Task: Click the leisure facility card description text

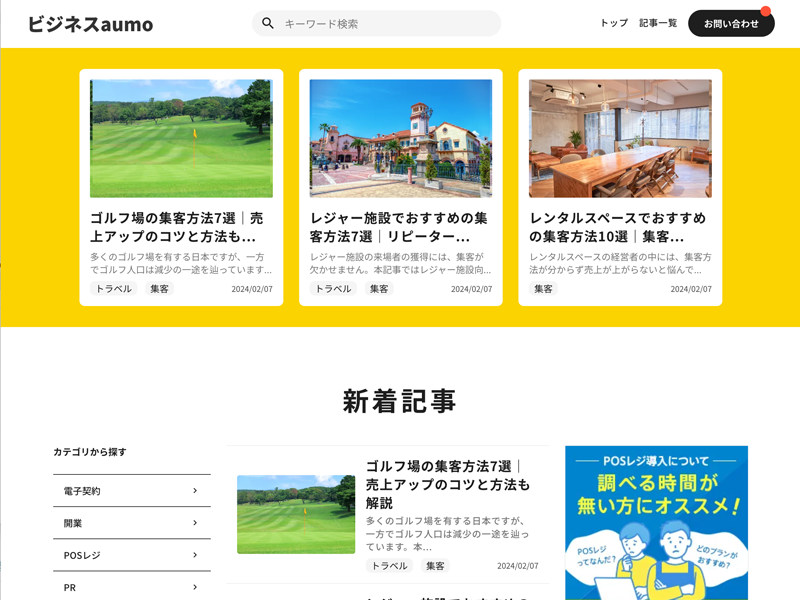Action: 401,263
